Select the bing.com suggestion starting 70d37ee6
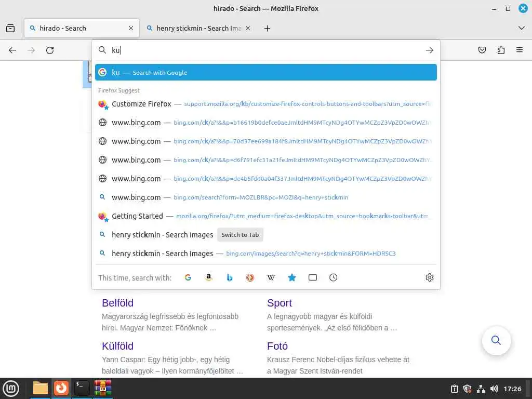The image size is (532, 399). pyautogui.click(x=265, y=141)
